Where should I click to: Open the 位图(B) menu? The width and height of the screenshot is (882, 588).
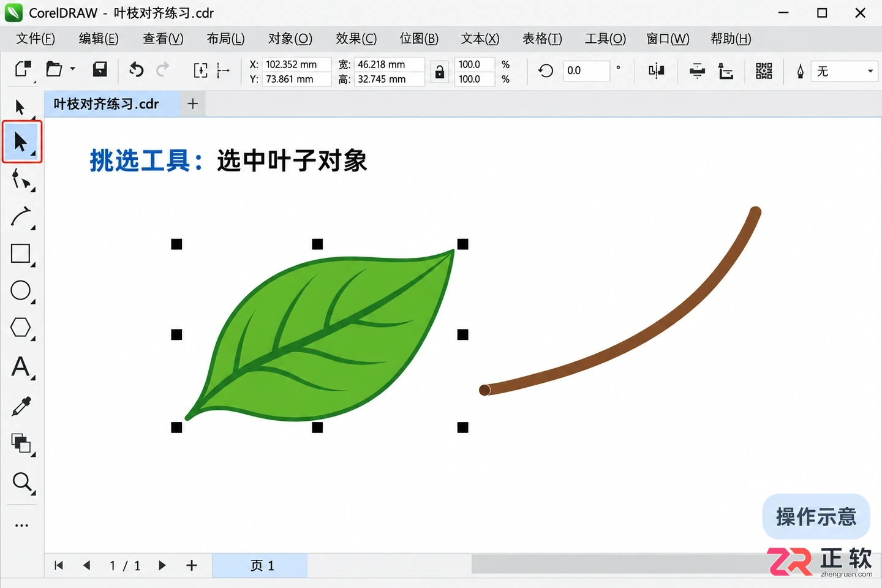point(419,39)
